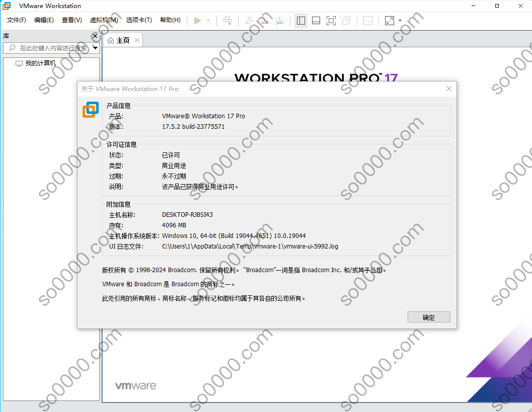Open the 编辑(E) menu
Image resolution: width=532 pixels, height=412 pixels.
pyautogui.click(x=44, y=20)
